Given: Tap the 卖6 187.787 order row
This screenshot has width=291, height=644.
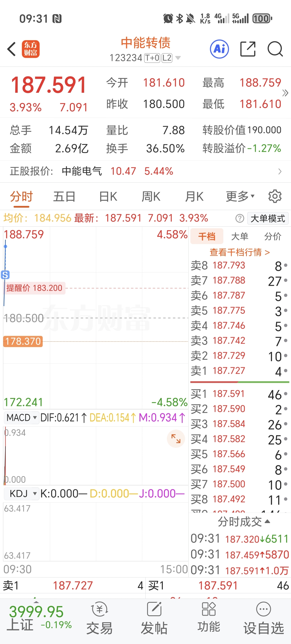Looking at the screenshot, I should coord(239,296).
